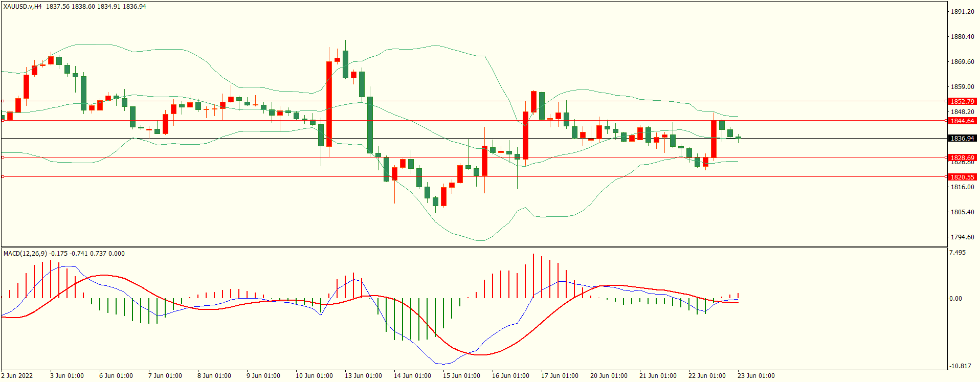
Task: Select the 7.495 MACD scale value
Action: [957, 253]
